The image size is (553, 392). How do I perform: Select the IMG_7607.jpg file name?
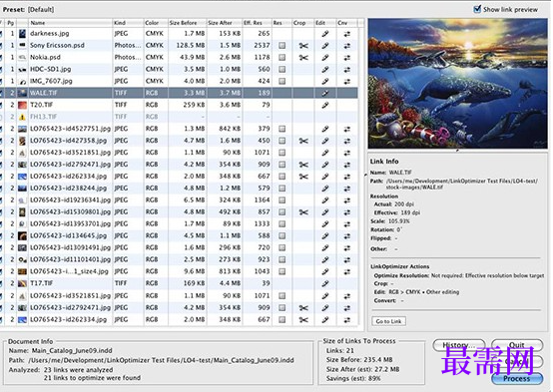(x=51, y=81)
